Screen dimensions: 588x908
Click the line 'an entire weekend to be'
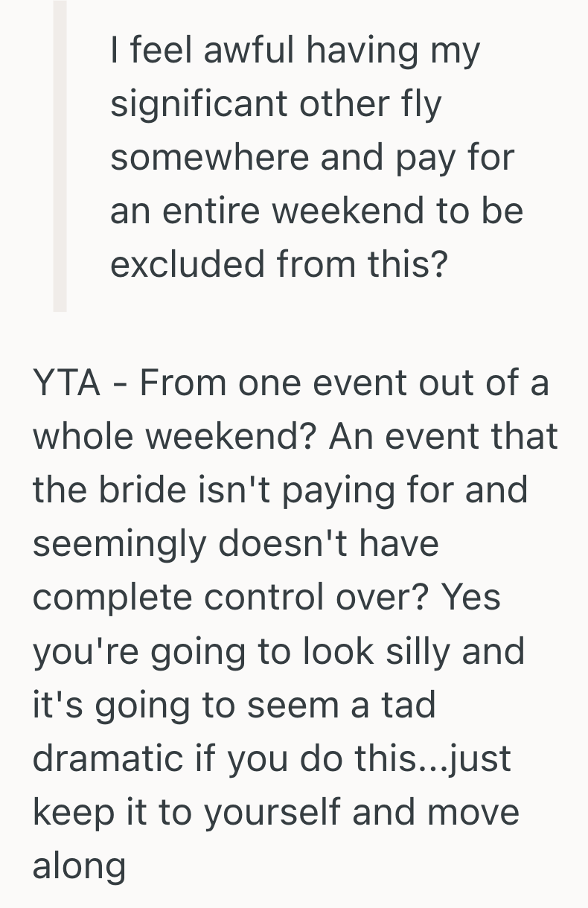[317, 211]
